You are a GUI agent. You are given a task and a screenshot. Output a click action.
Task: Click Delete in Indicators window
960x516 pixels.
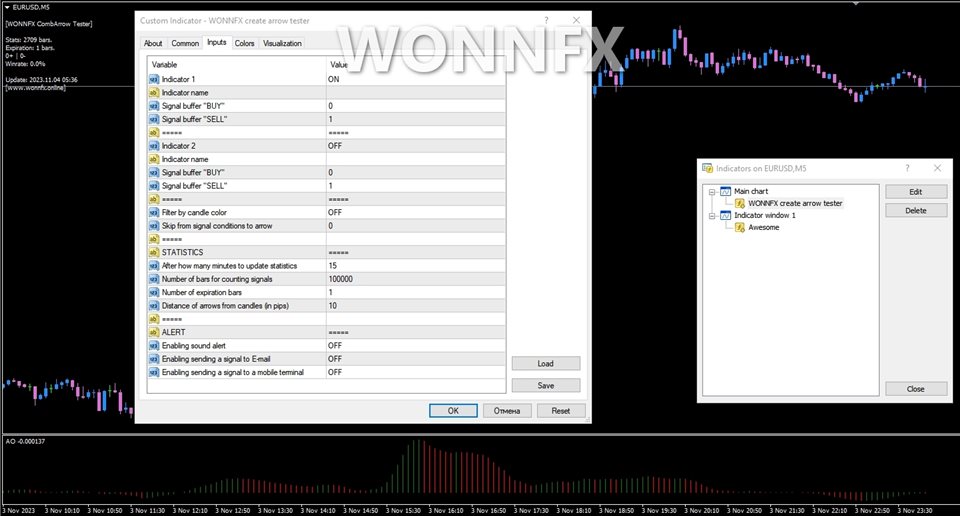click(x=916, y=211)
